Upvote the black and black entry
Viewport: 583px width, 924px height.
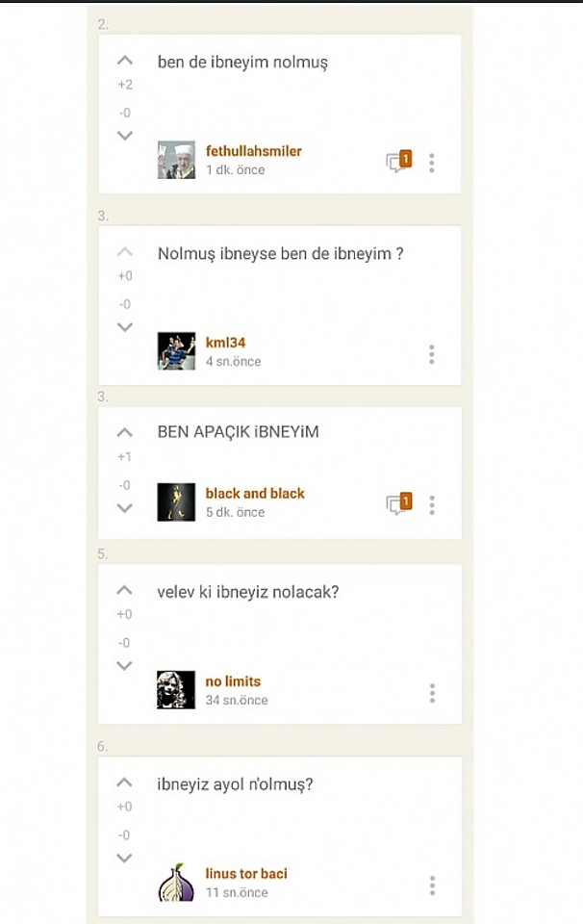pyautogui.click(x=124, y=432)
